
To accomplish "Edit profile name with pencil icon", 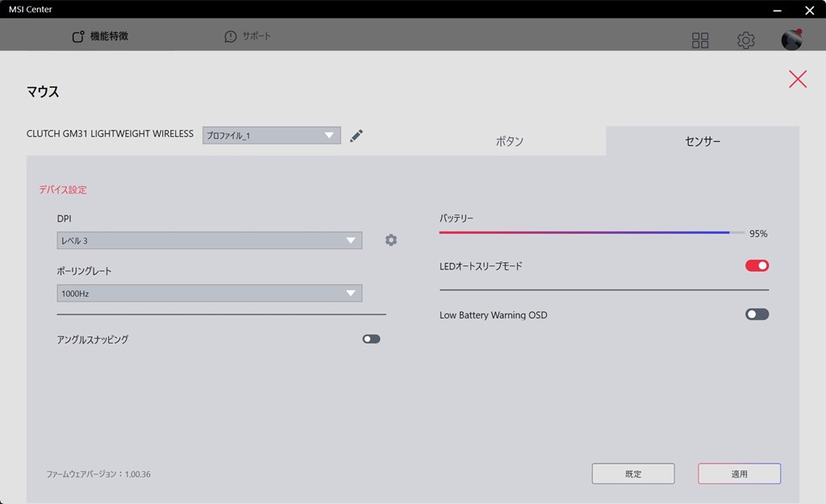I will point(357,135).
